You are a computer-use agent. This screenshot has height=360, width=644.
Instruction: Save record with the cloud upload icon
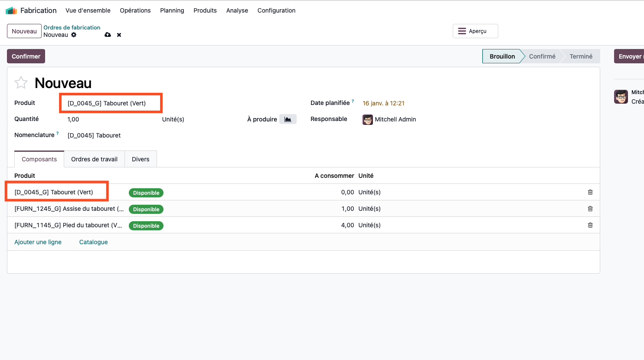click(x=108, y=35)
